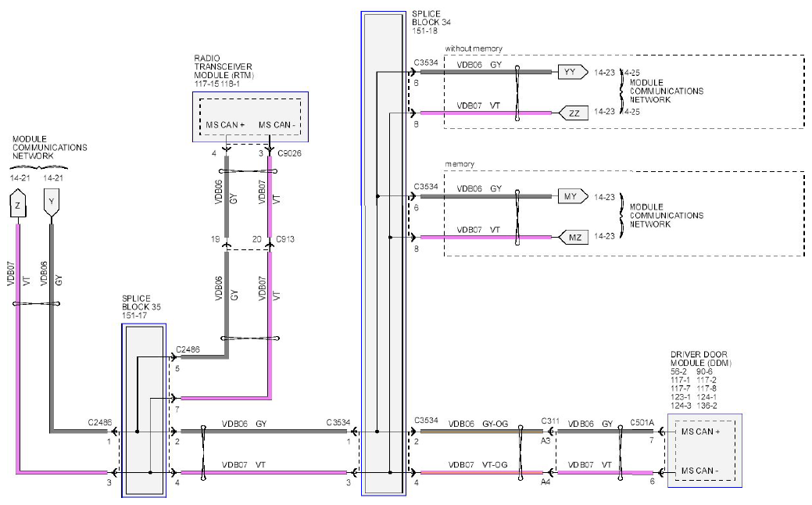Select connector label C9026
The height and width of the screenshot is (505, 812).
[x=289, y=153]
